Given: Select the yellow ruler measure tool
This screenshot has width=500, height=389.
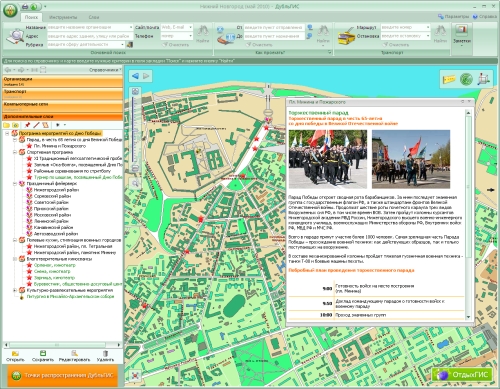Looking at the screenshot, I should (449, 79).
